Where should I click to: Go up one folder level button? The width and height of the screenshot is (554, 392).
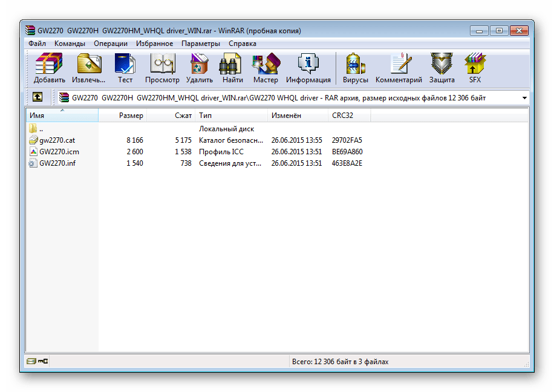(x=37, y=97)
